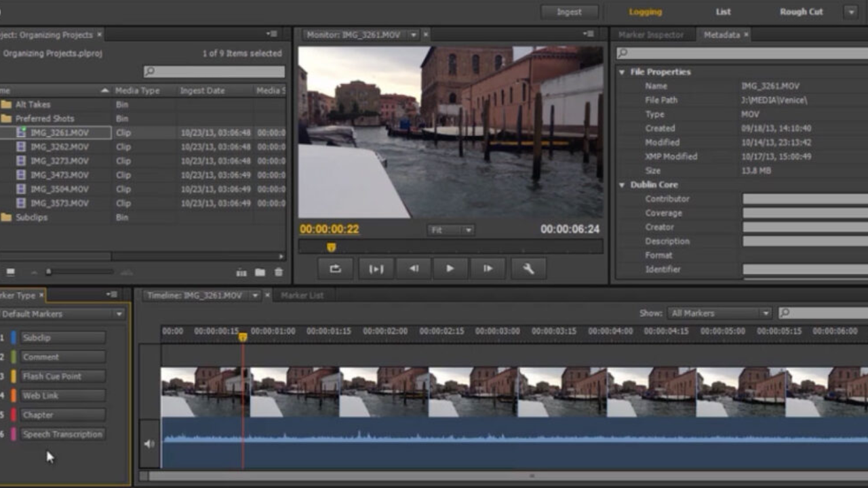
Task: Click the Dublin Core Description field
Action: [806, 241]
